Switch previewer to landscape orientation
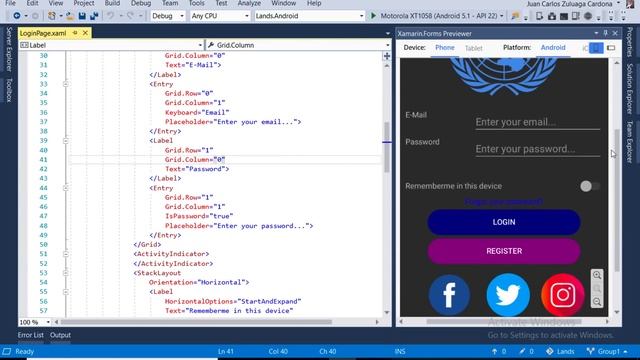This screenshot has height=360, width=640. tap(611, 48)
